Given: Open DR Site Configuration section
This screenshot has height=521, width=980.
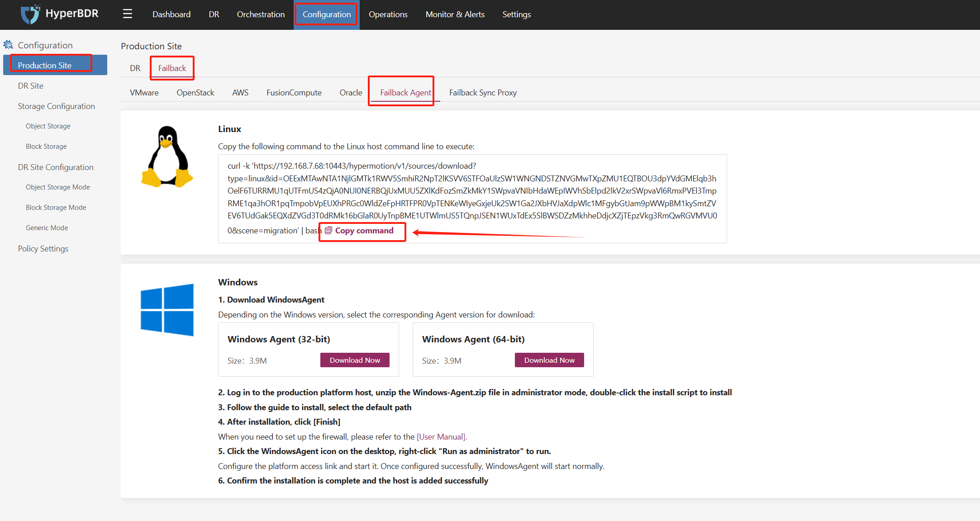Looking at the screenshot, I should (56, 167).
